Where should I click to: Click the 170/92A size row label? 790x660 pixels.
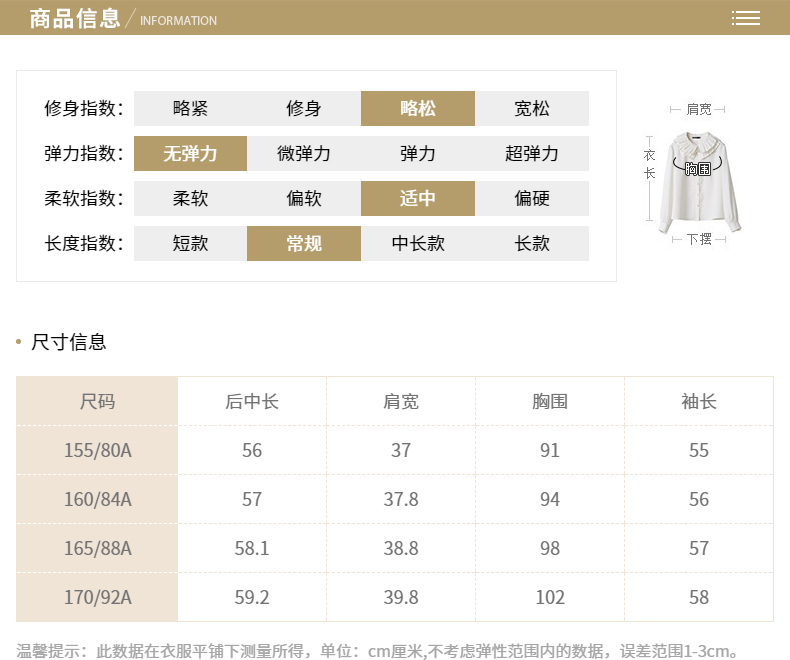pos(97,597)
